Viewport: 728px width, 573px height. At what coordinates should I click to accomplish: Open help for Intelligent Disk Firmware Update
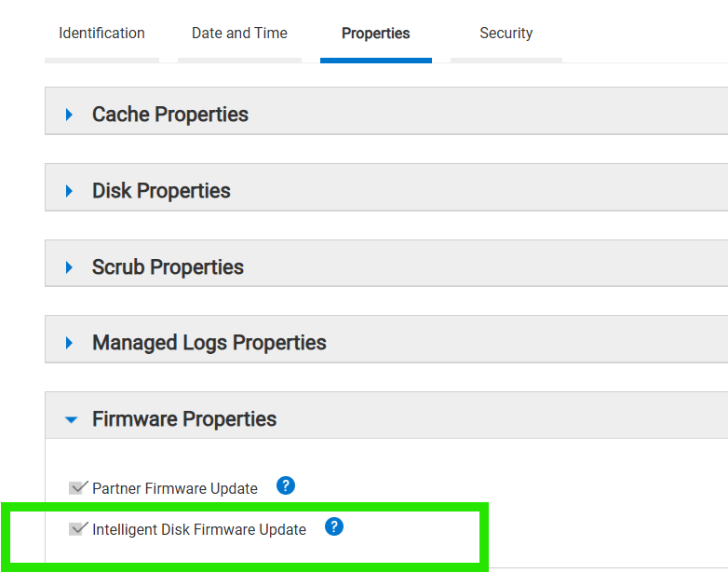pos(334,526)
